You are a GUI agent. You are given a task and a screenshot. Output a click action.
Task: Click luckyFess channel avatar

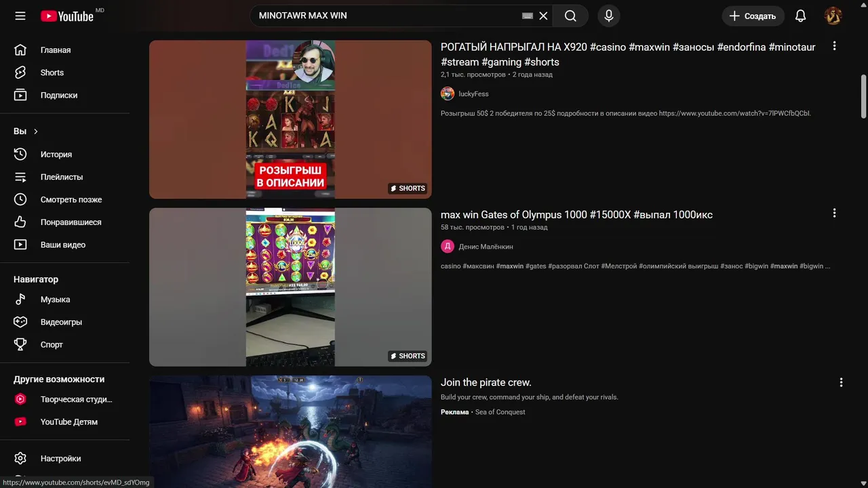448,94
